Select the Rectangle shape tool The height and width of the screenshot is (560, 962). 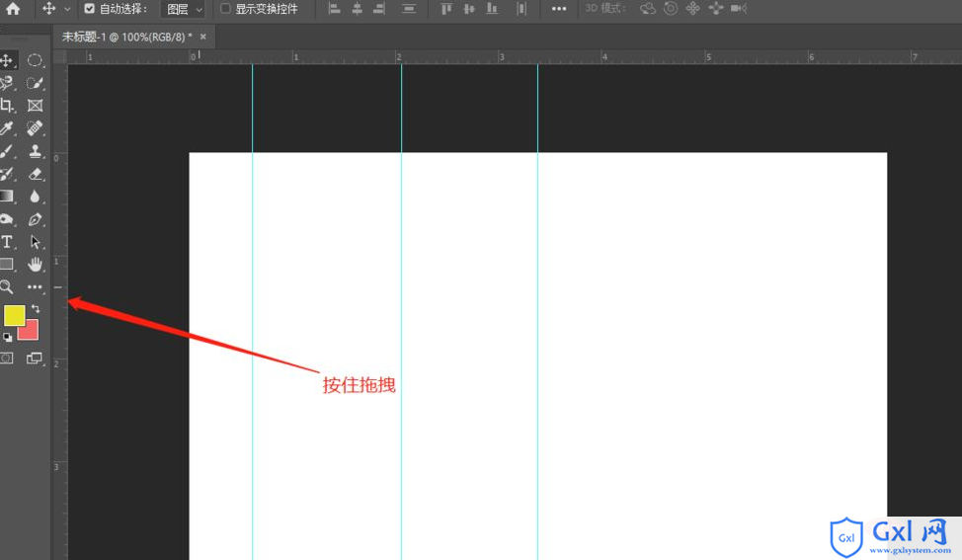click(7, 265)
